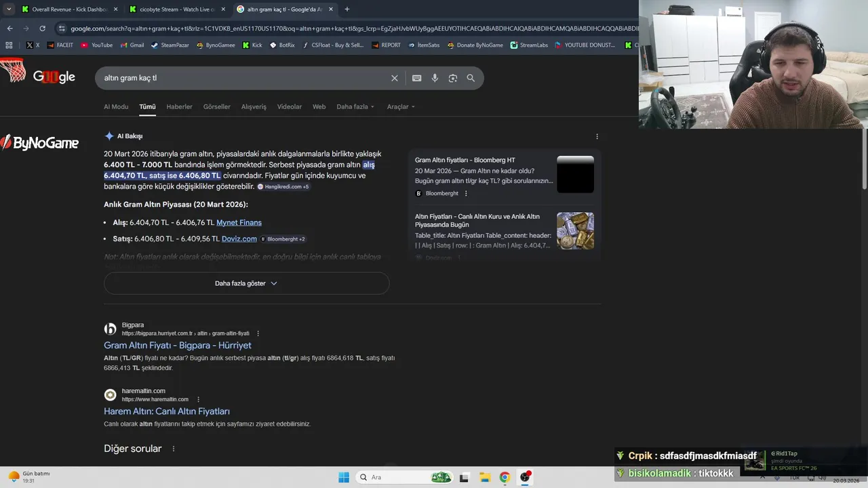The height and width of the screenshot is (488, 868).
Task: Open haremaltin.com result three-dot menu
Action: 199,399
